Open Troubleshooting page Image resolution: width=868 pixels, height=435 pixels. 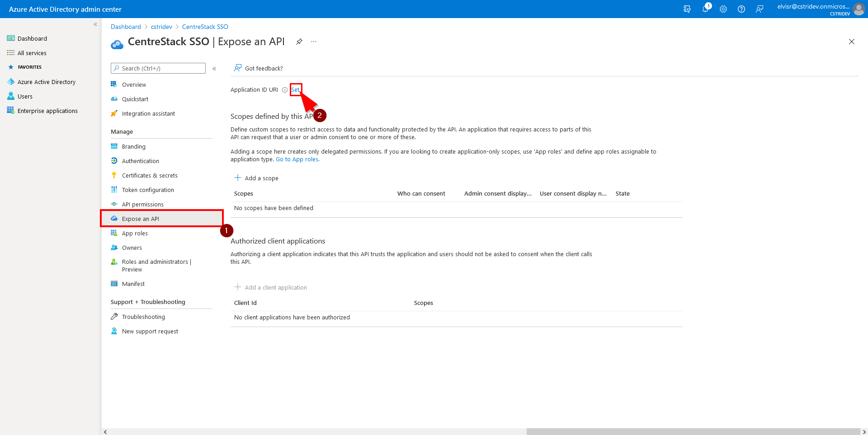click(x=143, y=317)
